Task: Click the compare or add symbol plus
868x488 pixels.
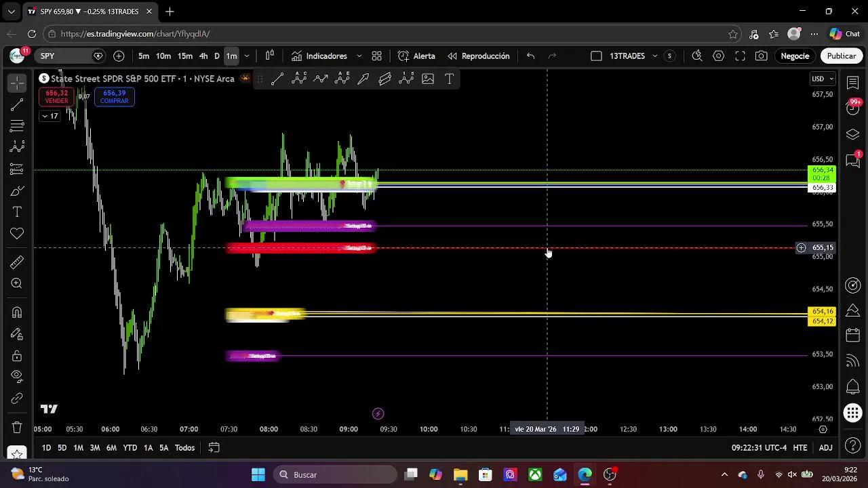Action: 119,56
